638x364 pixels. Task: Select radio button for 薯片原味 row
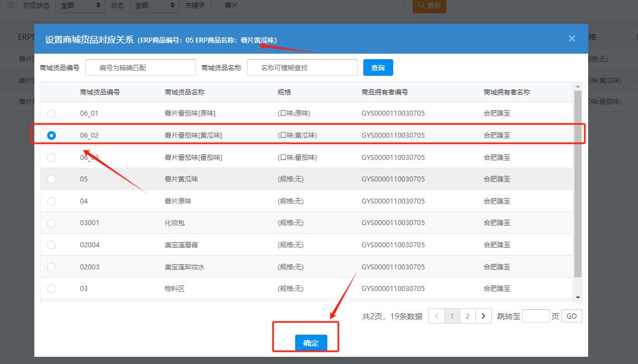[x=52, y=201]
